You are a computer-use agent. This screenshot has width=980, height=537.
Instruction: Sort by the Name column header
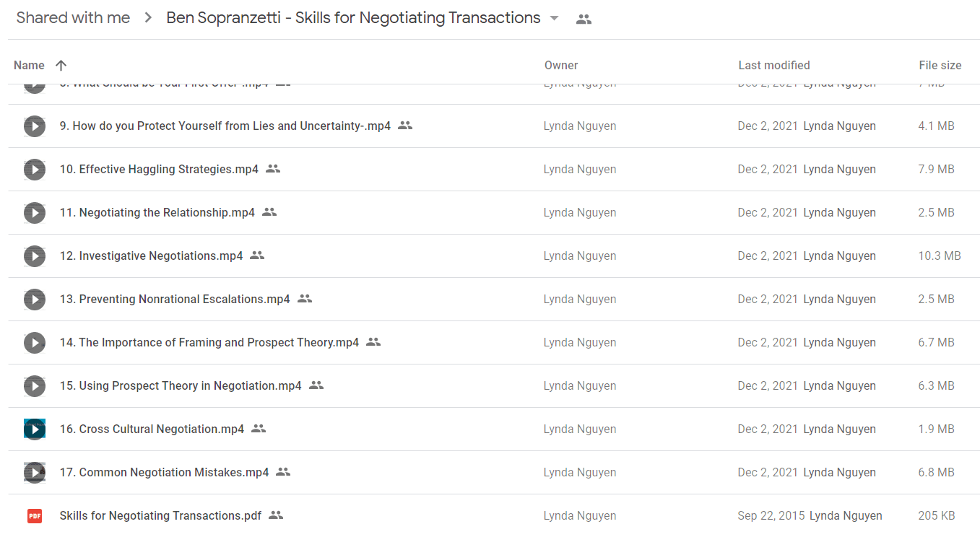pyautogui.click(x=29, y=65)
